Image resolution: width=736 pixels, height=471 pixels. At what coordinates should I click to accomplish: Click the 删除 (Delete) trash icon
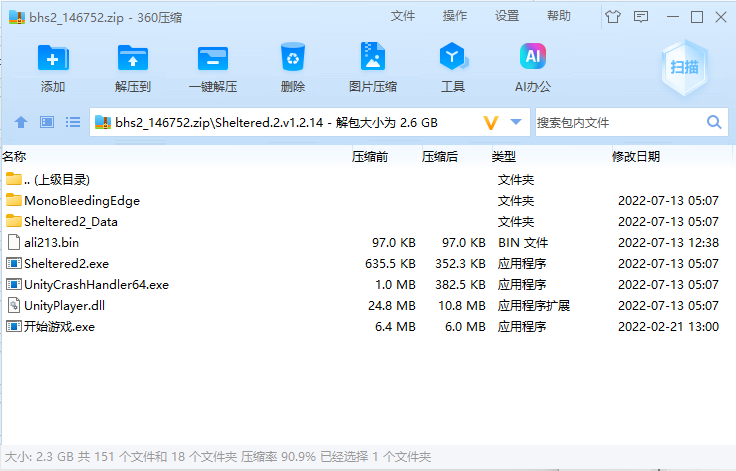coord(292,57)
